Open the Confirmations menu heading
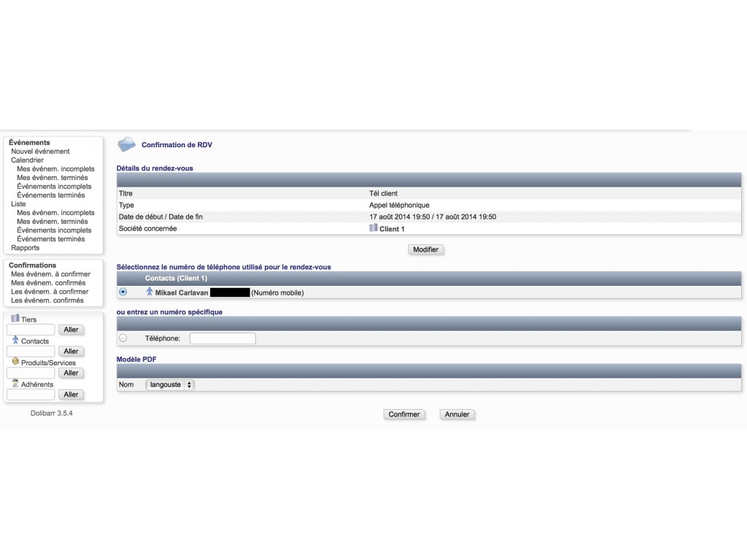 32,265
